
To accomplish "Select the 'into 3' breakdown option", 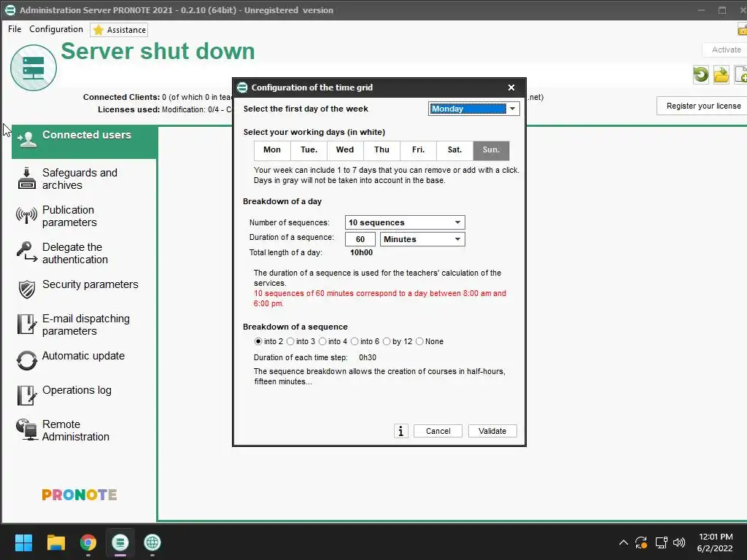I will point(290,341).
